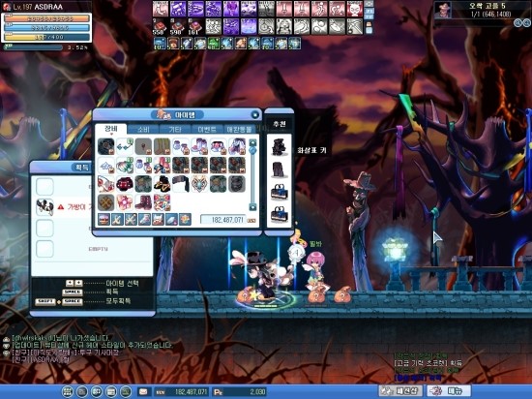
Task: Select the dark red spotted hat item
Action: [125, 184]
